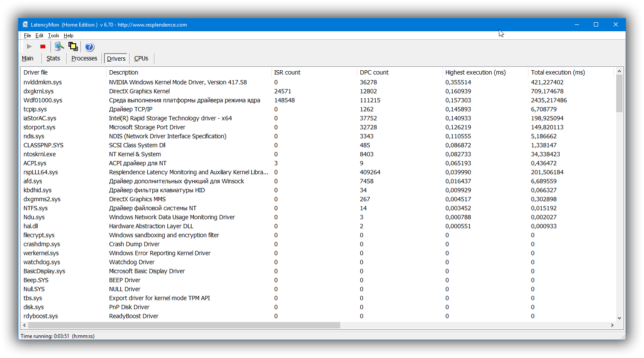This screenshot has width=644, height=358.
Task: Click the horizontal scrollbar right arrow
Action: tap(612, 325)
